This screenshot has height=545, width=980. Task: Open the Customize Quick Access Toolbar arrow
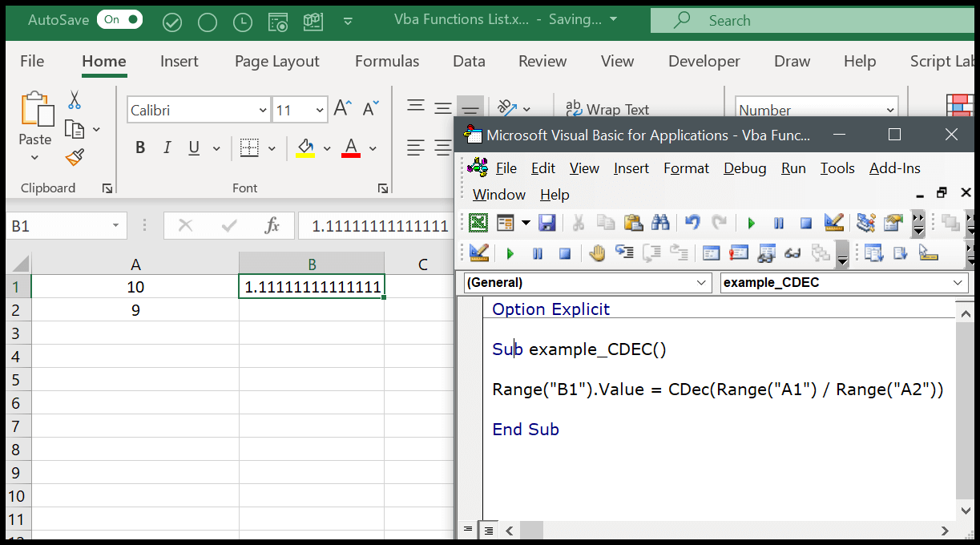click(x=347, y=22)
